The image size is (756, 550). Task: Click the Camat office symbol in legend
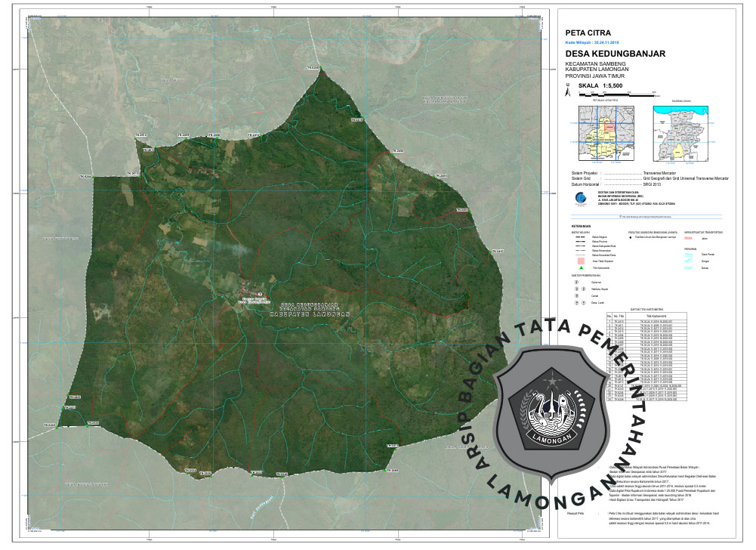[x=575, y=295]
